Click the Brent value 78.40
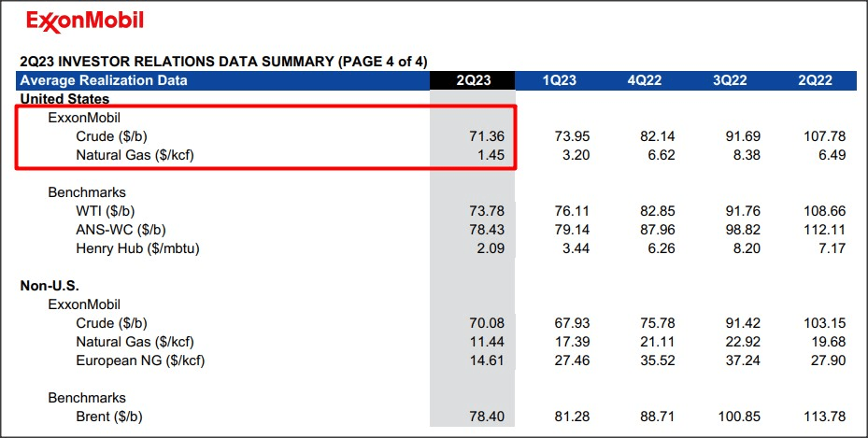 [487, 417]
